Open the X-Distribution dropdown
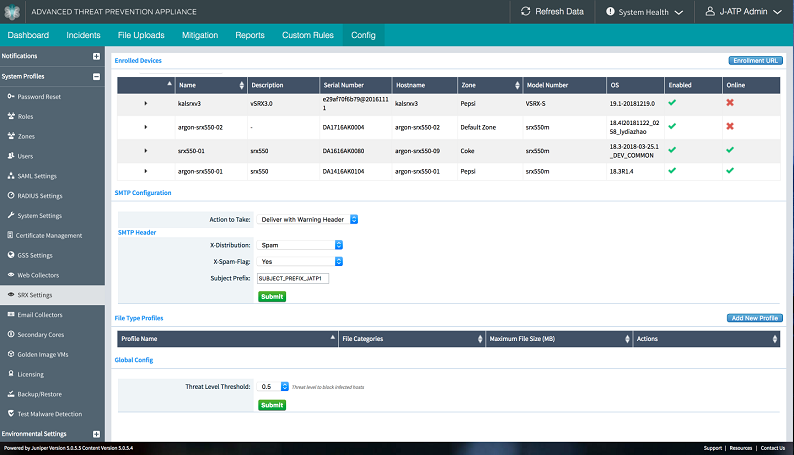 click(x=300, y=244)
